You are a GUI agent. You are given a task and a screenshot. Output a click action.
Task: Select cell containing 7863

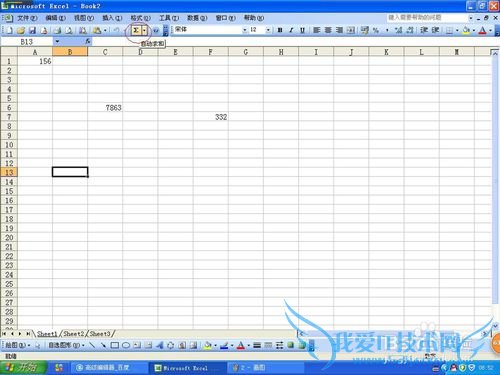click(105, 107)
